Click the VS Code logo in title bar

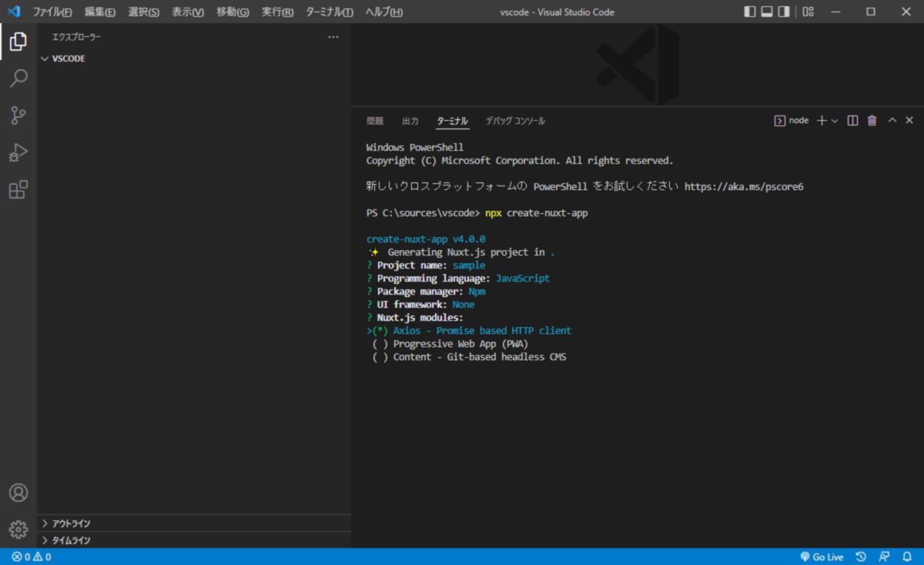point(14,12)
